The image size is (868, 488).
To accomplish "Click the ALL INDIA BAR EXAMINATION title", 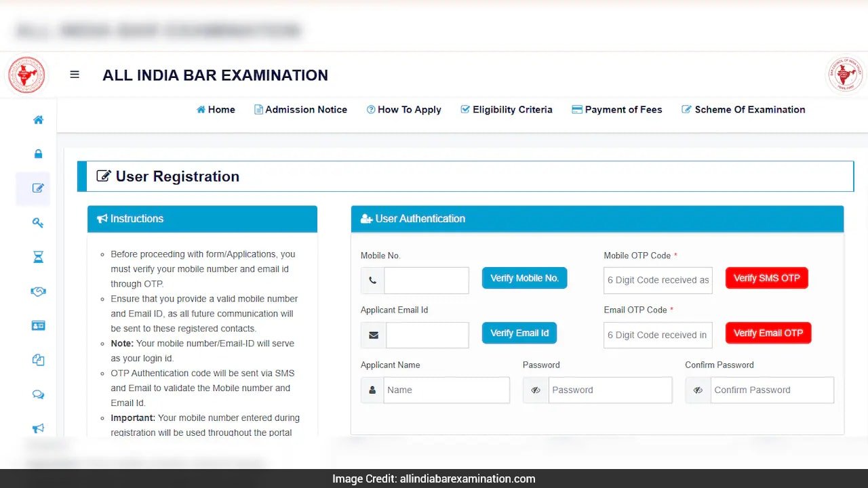I will [x=215, y=75].
